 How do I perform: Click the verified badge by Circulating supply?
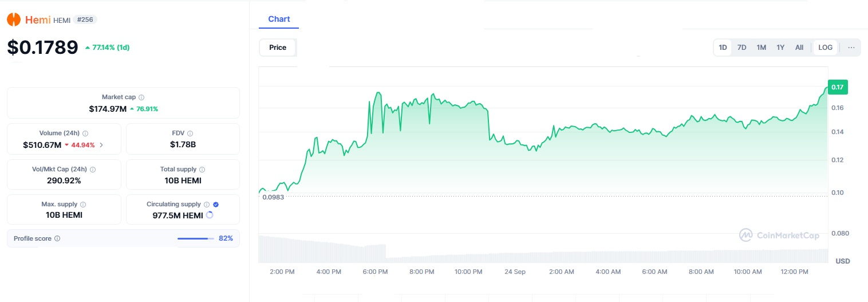tap(215, 205)
